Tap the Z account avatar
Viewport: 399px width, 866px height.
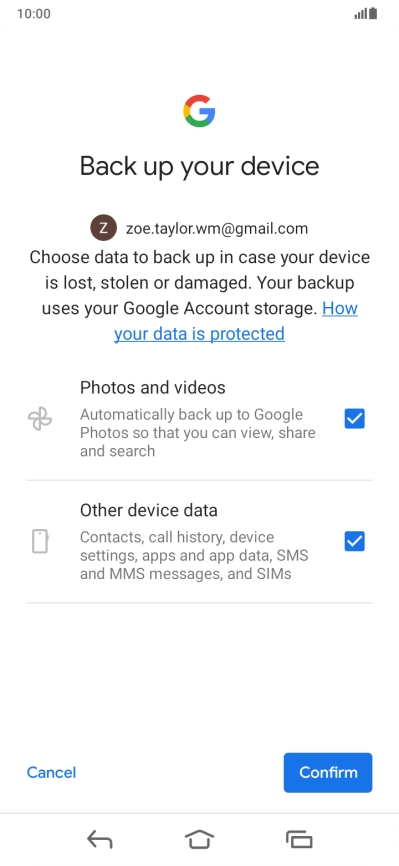pos(104,228)
